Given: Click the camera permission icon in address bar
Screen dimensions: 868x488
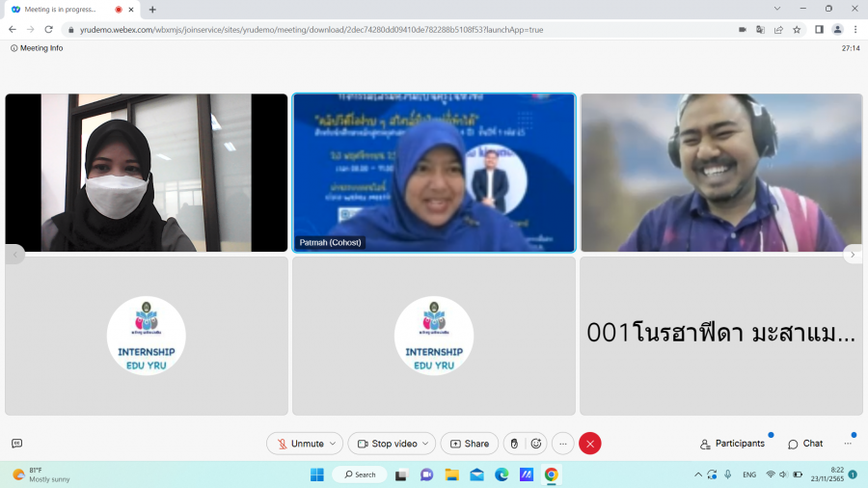Looking at the screenshot, I should pyautogui.click(x=742, y=30).
